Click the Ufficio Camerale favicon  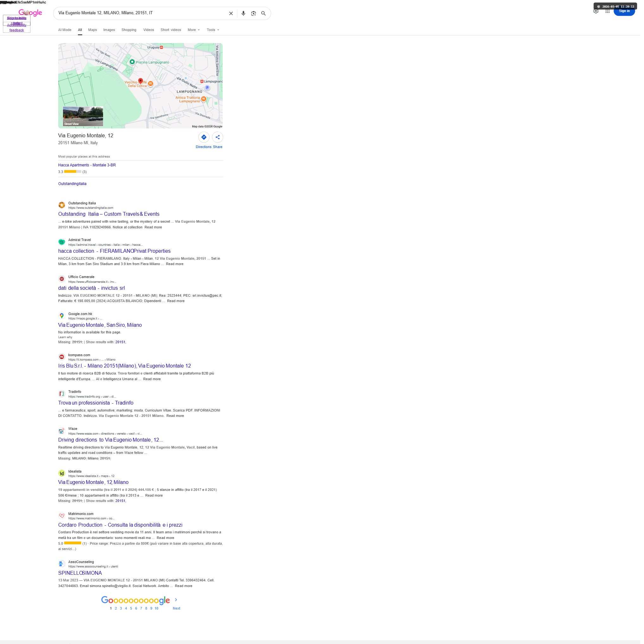62,280
